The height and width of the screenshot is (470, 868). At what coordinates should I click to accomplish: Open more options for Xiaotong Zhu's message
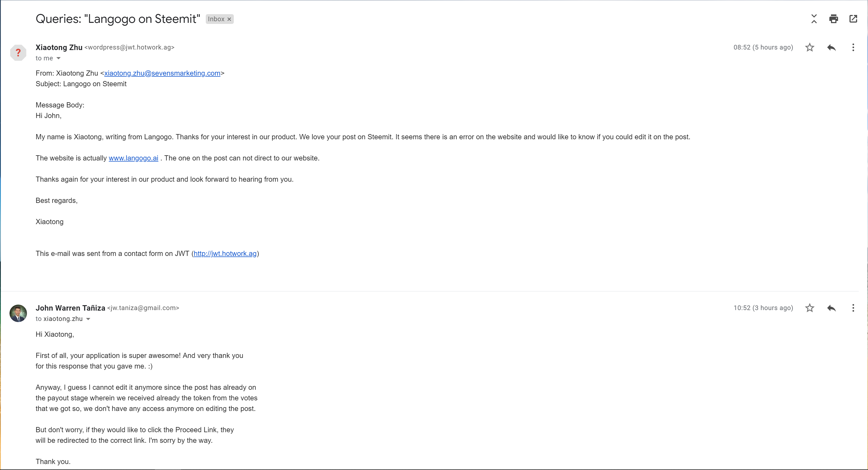pyautogui.click(x=853, y=48)
